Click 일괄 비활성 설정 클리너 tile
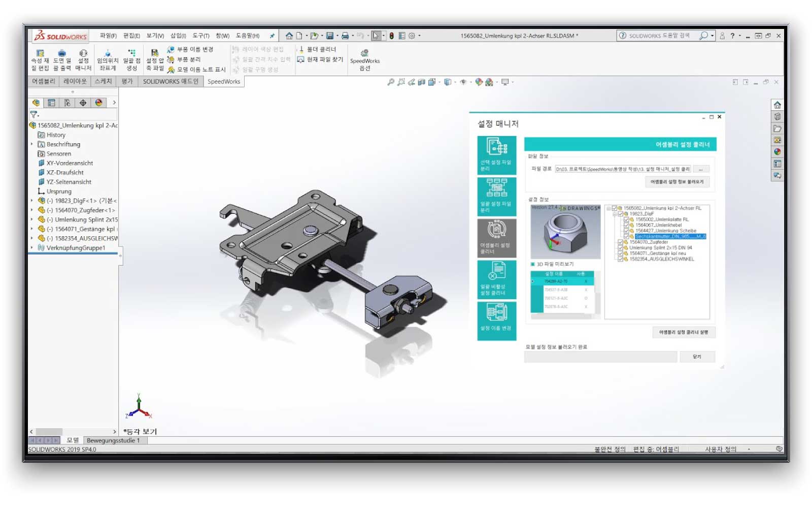The height and width of the screenshot is (508, 812). 496,279
